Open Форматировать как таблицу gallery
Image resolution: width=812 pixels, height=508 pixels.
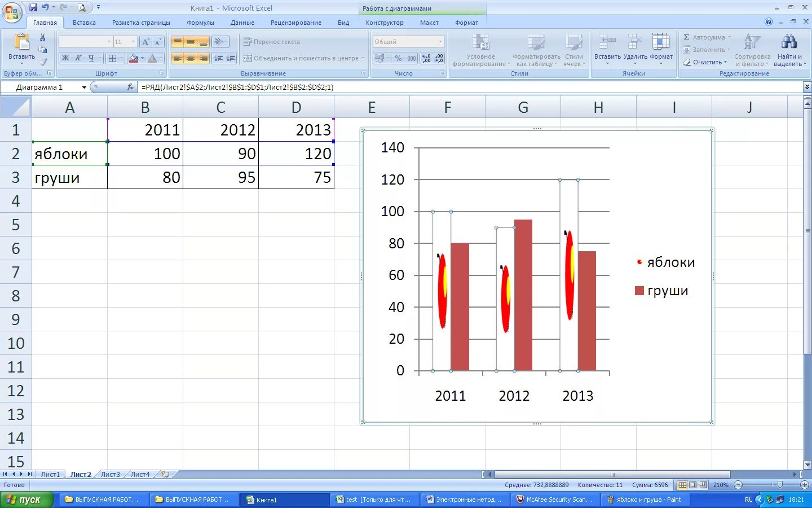click(536, 50)
